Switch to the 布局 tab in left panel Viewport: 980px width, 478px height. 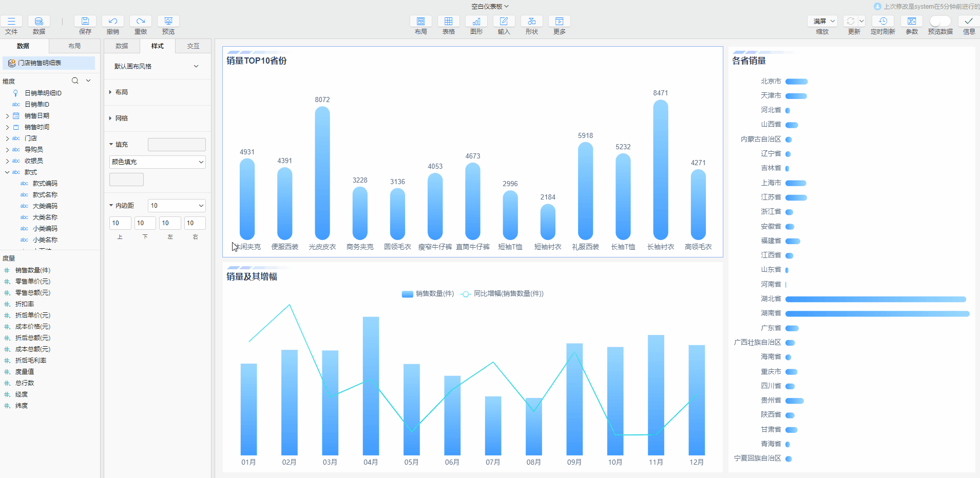pyautogui.click(x=74, y=46)
